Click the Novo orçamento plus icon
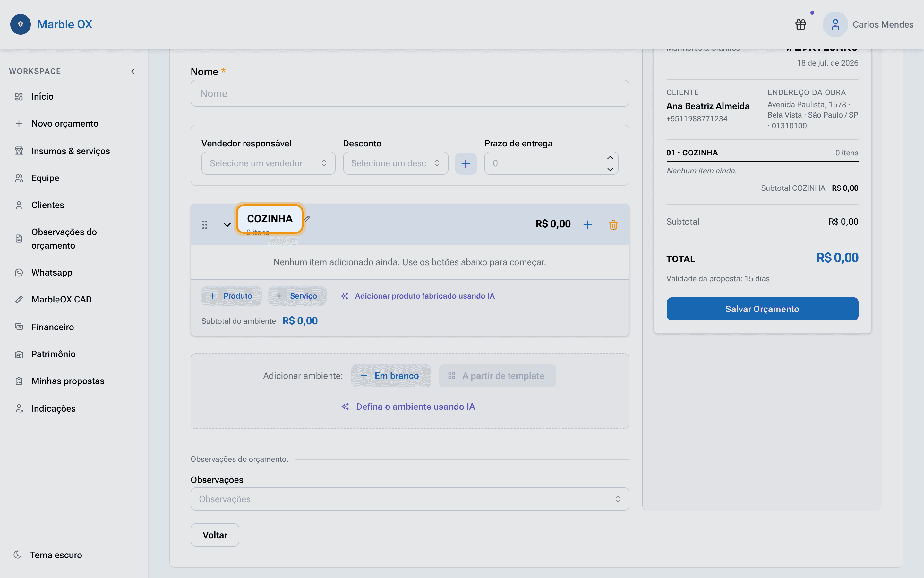The height and width of the screenshot is (578, 924). 19,124
